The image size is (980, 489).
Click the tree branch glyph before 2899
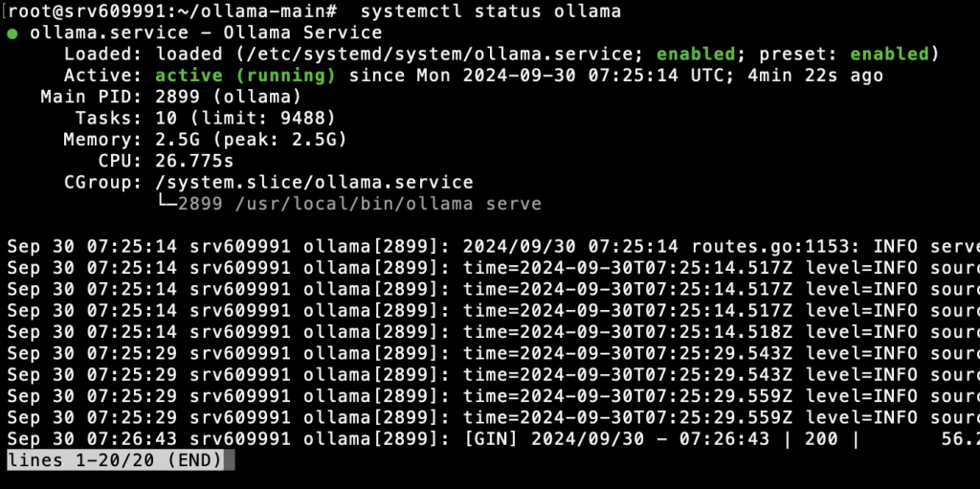click(x=167, y=204)
